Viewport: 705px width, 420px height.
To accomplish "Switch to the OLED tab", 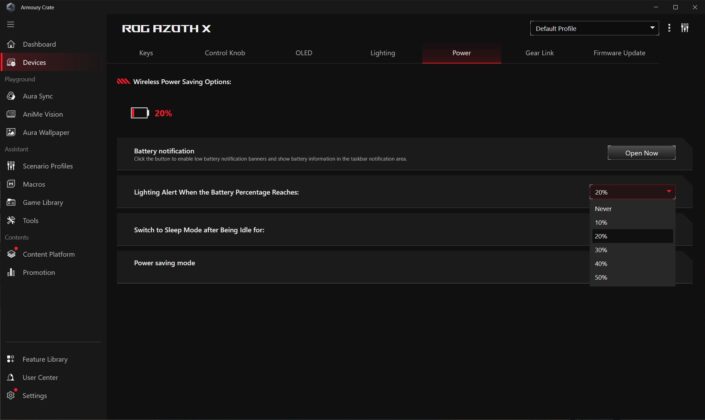I will tap(303, 53).
